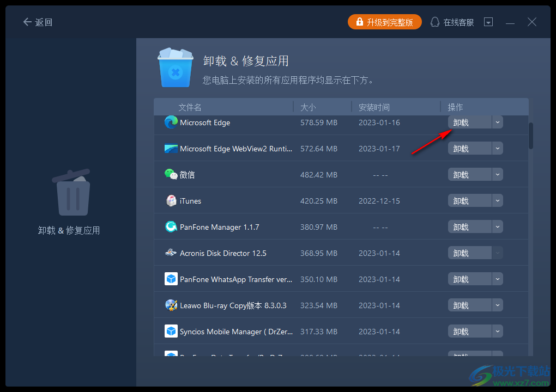This screenshot has height=392, width=556.
Task: Expand options dropdown for 微信
Action: [498, 175]
